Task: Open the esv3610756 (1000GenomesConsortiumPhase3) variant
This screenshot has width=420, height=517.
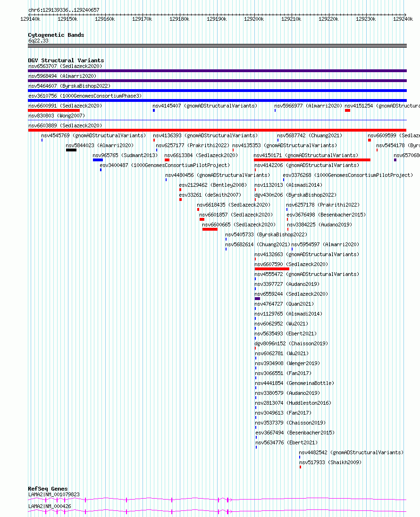Action: pyautogui.click(x=85, y=96)
